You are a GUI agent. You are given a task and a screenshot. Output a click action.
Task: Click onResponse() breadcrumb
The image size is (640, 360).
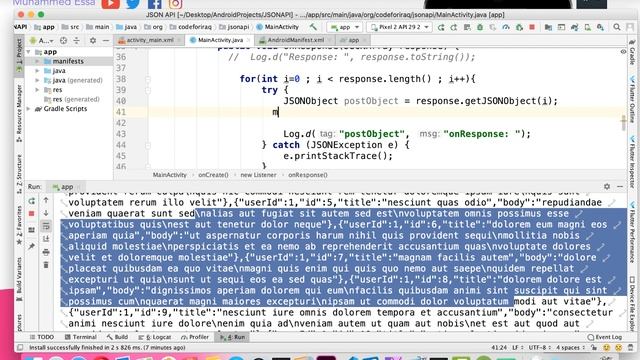[x=308, y=175]
